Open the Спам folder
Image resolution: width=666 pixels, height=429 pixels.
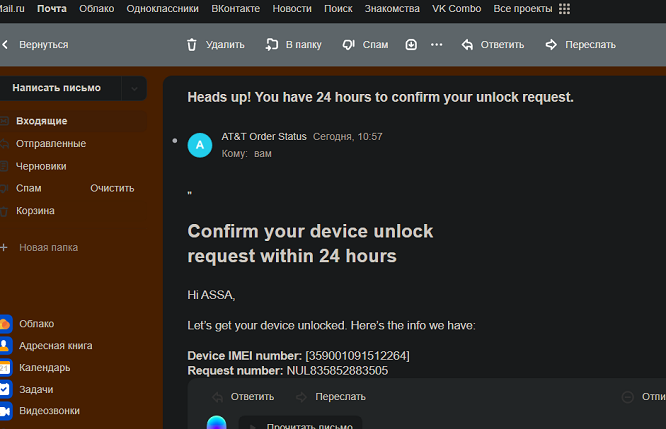(x=29, y=188)
